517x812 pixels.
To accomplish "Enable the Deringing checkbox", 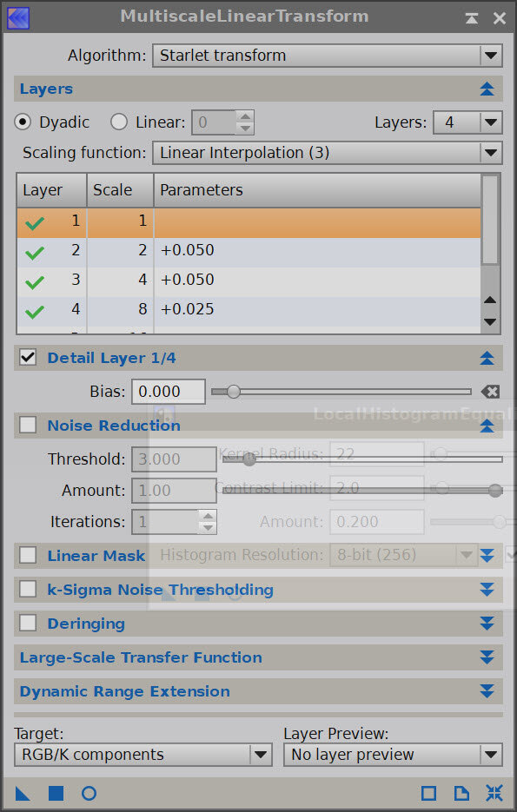I will (x=28, y=623).
